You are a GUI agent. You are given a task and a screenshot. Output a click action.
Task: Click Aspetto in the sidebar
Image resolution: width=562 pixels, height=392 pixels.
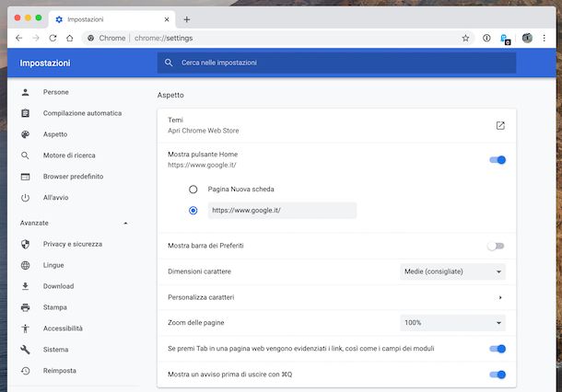click(55, 134)
